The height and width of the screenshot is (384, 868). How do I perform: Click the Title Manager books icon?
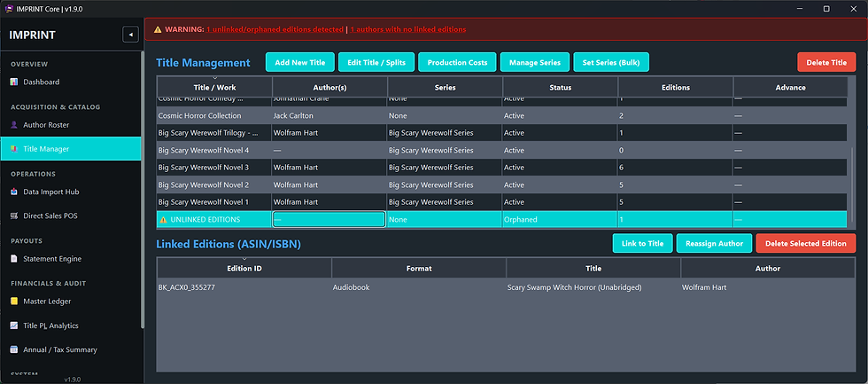pos(14,149)
